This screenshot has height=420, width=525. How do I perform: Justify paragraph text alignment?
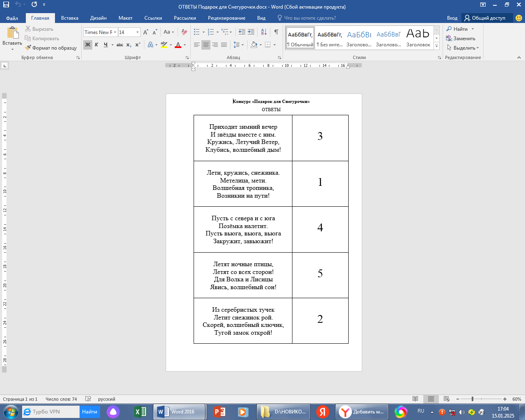224,45
